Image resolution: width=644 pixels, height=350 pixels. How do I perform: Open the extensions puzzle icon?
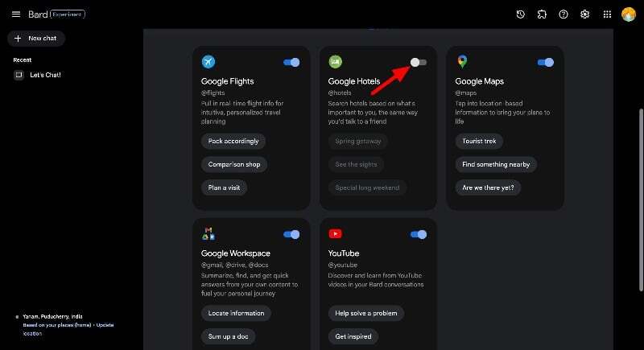coord(542,14)
